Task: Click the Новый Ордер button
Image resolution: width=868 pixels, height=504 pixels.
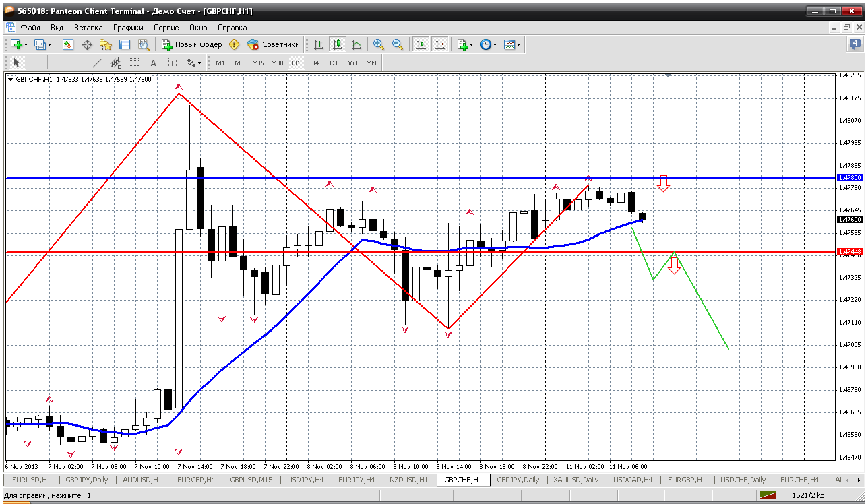Action: coord(191,44)
